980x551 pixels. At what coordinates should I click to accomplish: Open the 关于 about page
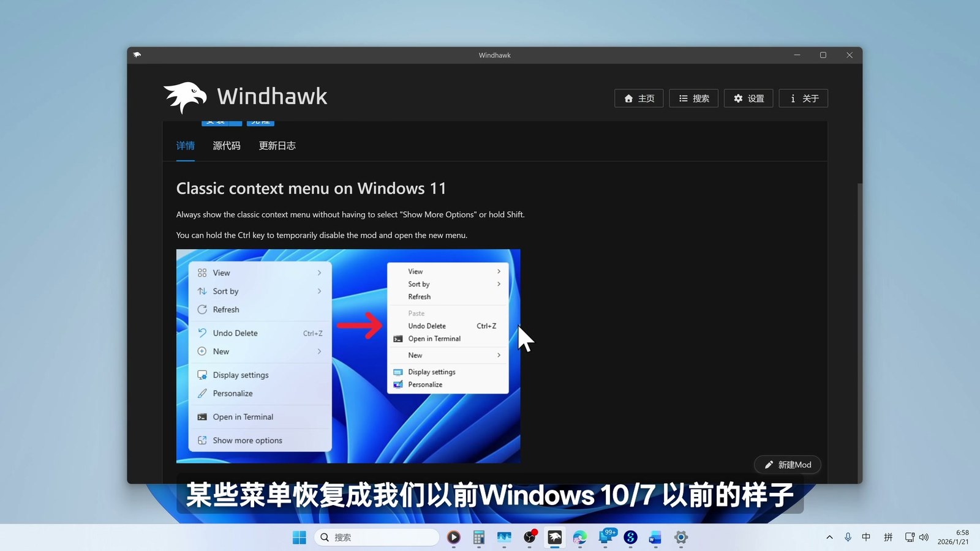[x=804, y=99]
